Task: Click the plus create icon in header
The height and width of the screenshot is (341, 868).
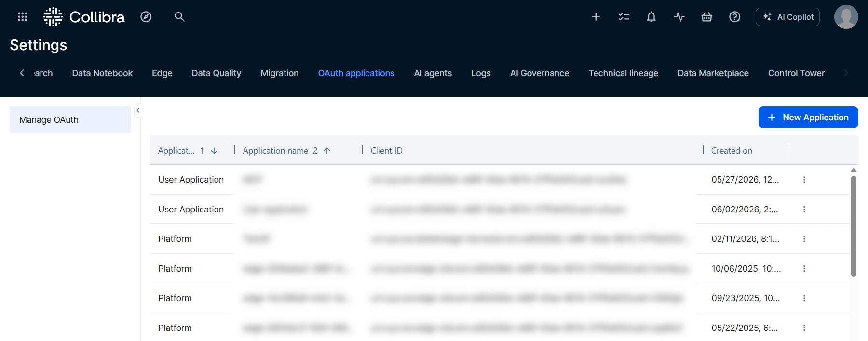Action: pos(596,17)
